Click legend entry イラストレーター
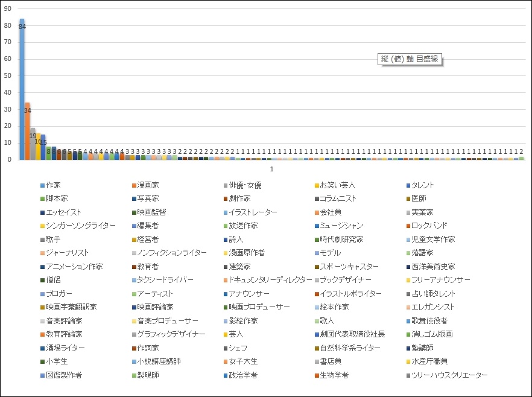532x397 pixels. point(250,212)
